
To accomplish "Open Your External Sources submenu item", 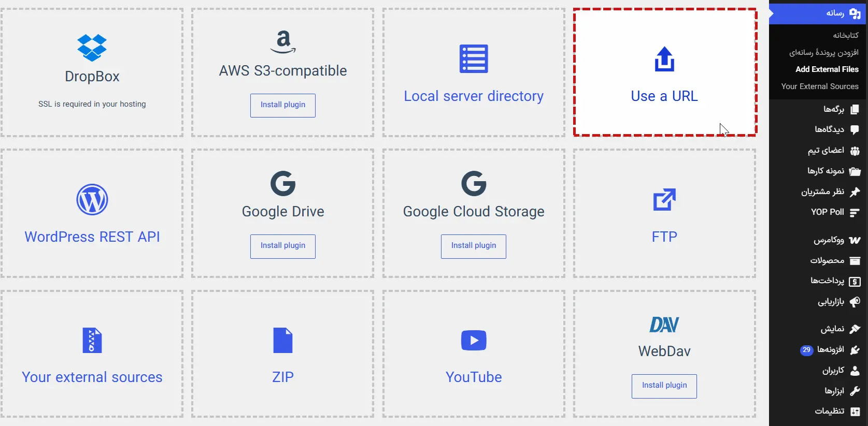I will pyautogui.click(x=820, y=86).
